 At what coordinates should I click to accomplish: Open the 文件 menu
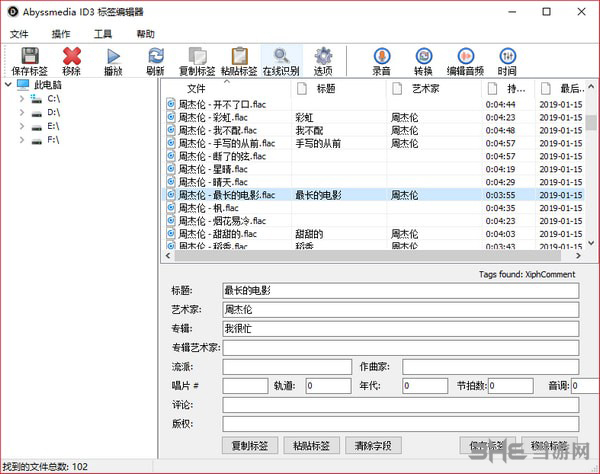point(19,34)
